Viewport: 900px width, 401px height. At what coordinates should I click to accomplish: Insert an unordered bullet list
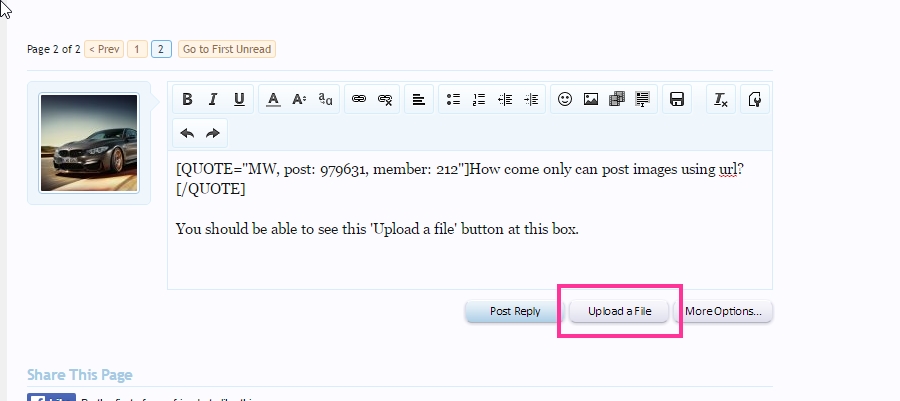point(453,99)
